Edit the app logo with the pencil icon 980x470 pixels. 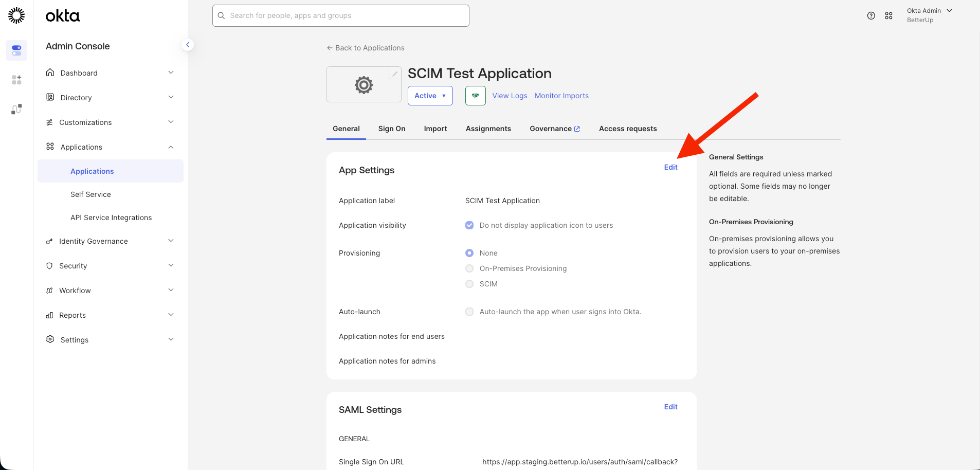[395, 74]
